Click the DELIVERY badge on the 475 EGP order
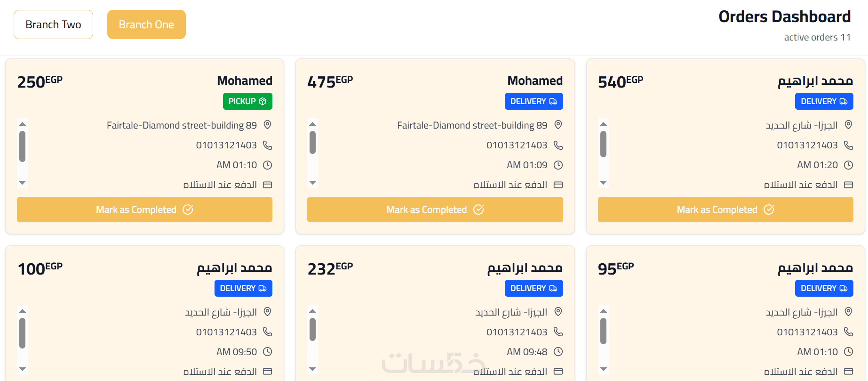This screenshot has width=868, height=381. click(x=534, y=101)
